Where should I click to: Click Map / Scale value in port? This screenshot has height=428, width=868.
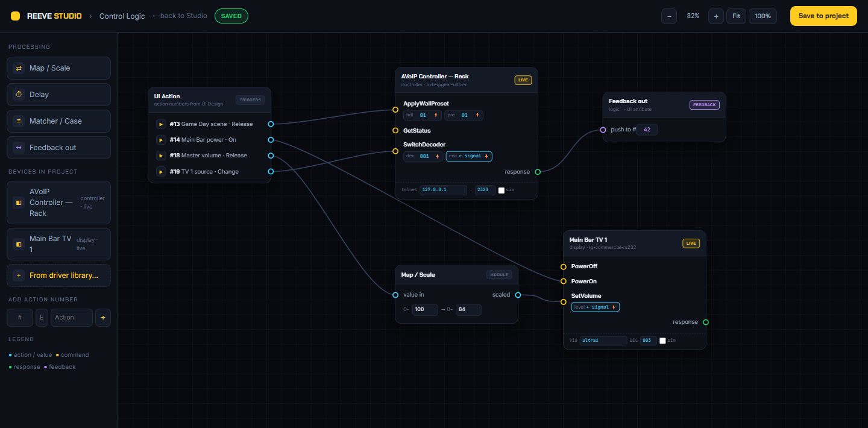pos(395,295)
